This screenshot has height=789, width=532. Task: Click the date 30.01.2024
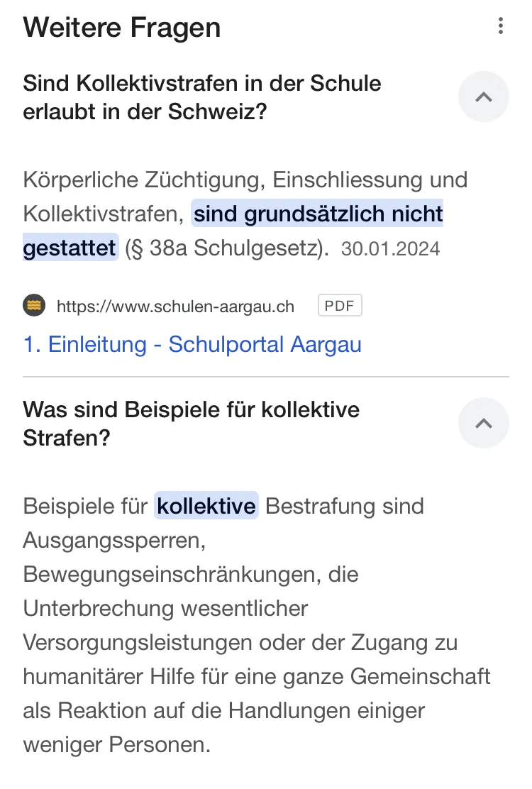[x=390, y=249]
